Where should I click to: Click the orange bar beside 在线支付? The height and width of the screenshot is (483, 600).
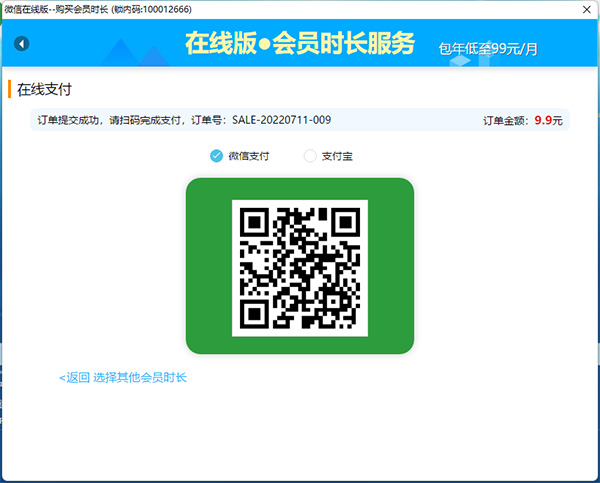coord(9,89)
